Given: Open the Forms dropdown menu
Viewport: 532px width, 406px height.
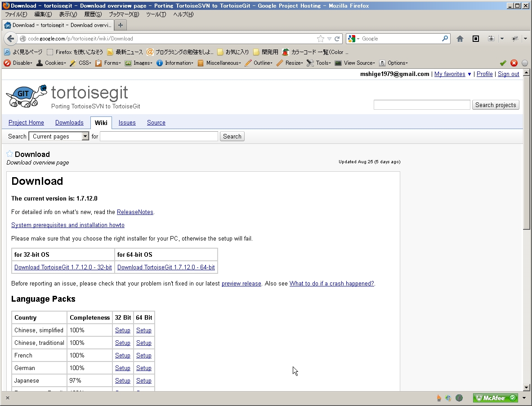Looking at the screenshot, I should point(108,63).
